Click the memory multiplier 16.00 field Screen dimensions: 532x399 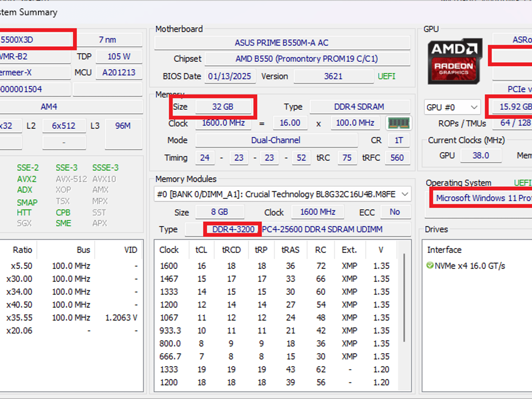(x=290, y=123)
